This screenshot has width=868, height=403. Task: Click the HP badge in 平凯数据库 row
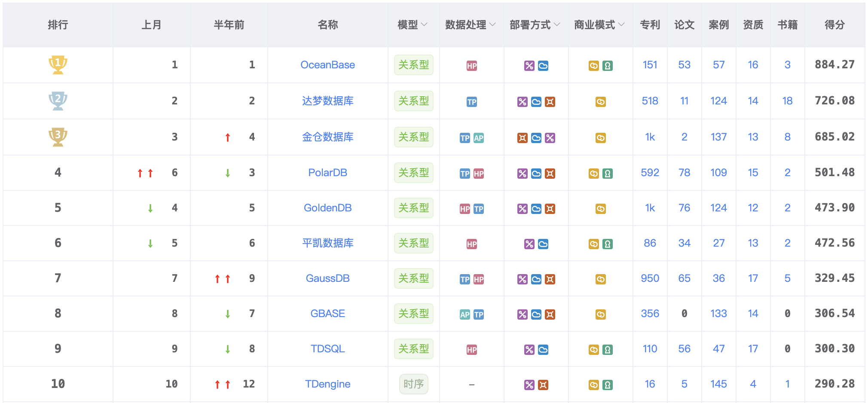[x=472, y=244]
